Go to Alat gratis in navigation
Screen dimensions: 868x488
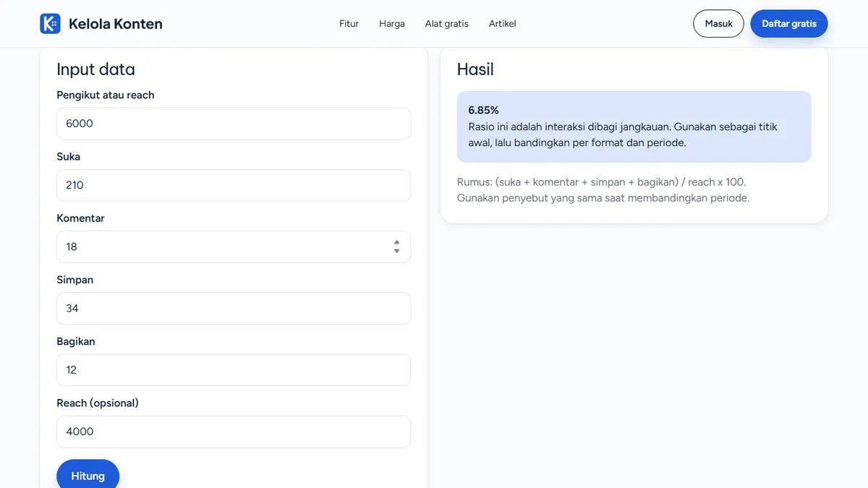447,24
